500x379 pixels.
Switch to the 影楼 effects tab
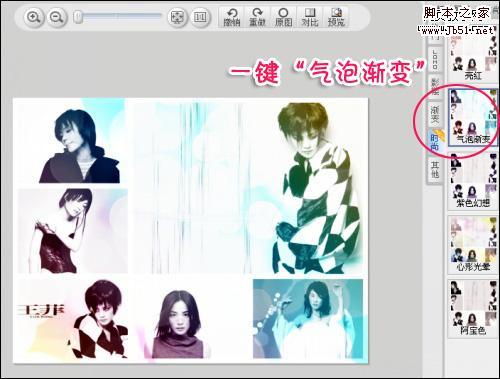435,87
